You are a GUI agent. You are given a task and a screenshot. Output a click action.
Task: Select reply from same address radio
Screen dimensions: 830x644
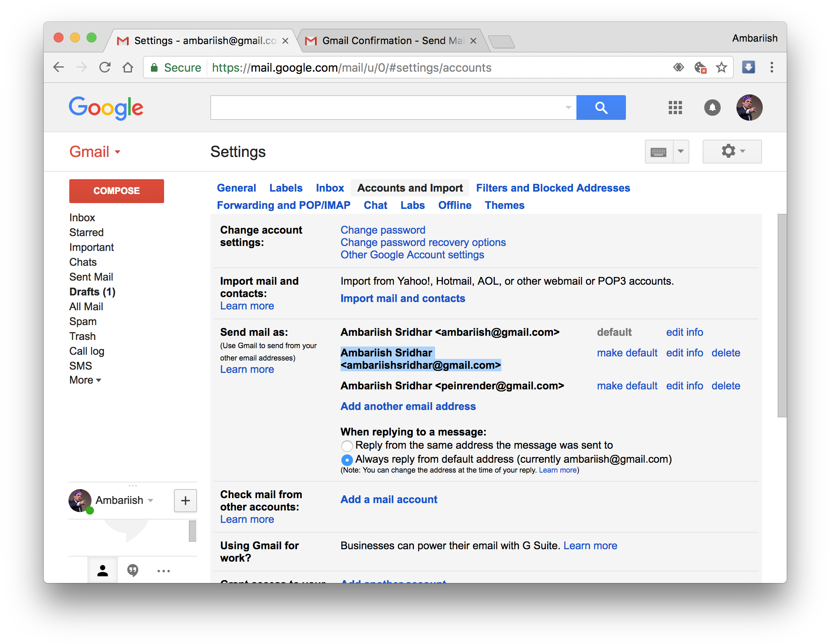(347, 446)
